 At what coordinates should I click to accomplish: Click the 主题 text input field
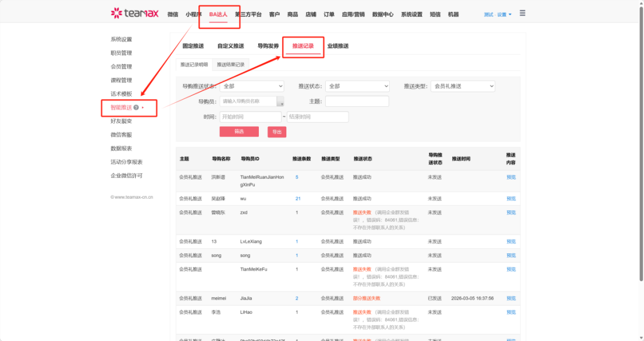tap(357, 102)
